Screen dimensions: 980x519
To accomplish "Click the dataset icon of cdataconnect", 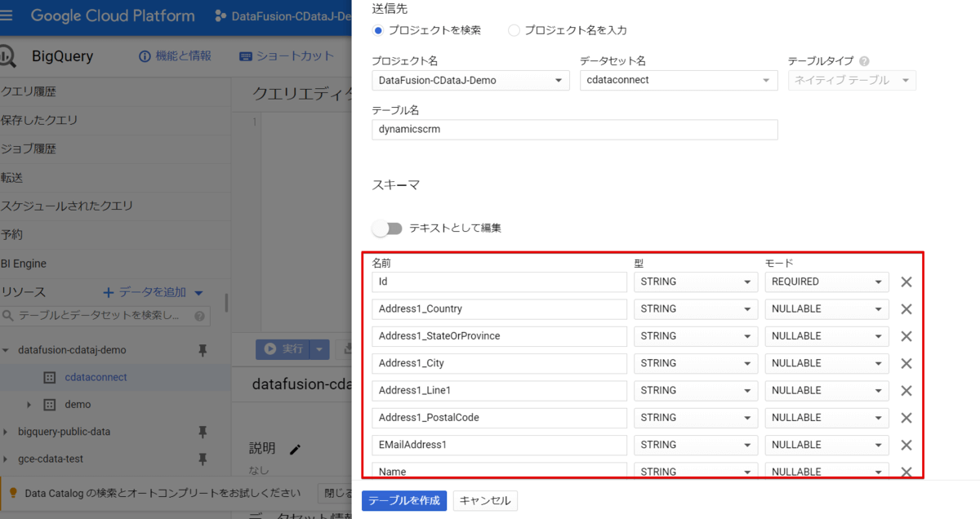I will tap(49, 378).
